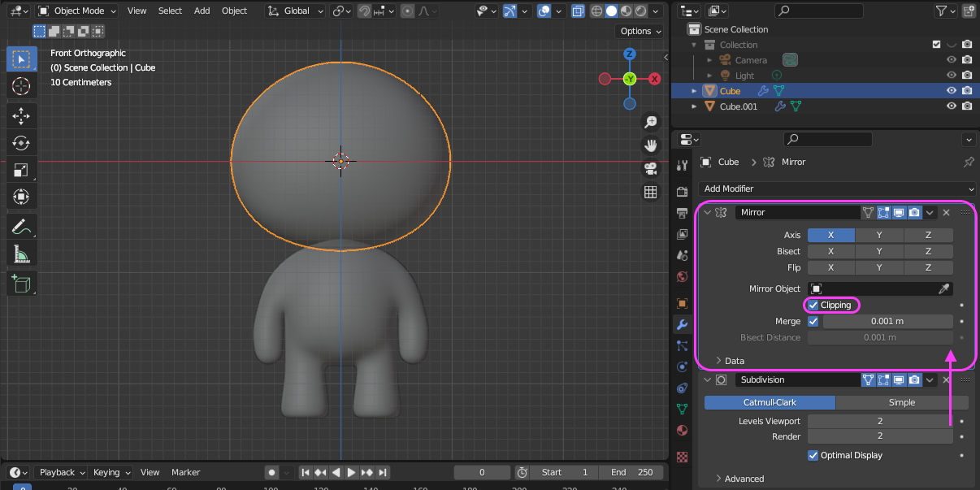Image resolution: width=980 pixels, height=490 pixels.
Task: Activate the Annotate pencil tool
Action: (21, 227)
